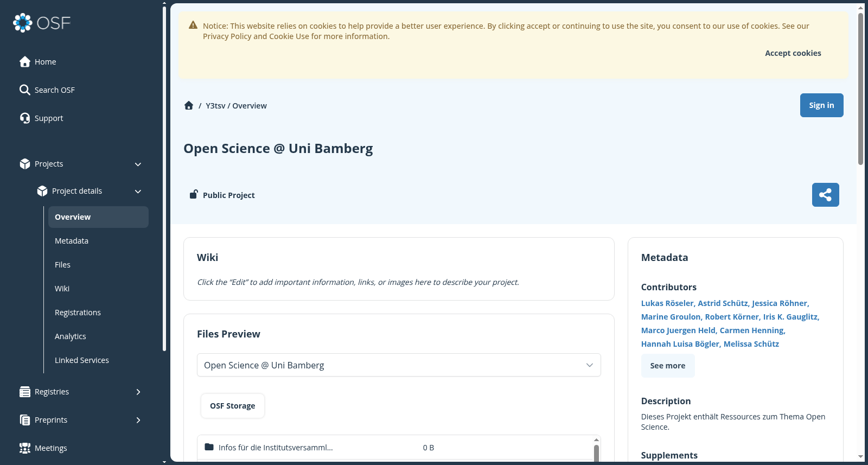Click the main page vertical scrollbar
This screenshot has height=465, width=868.
click(861, 88)
